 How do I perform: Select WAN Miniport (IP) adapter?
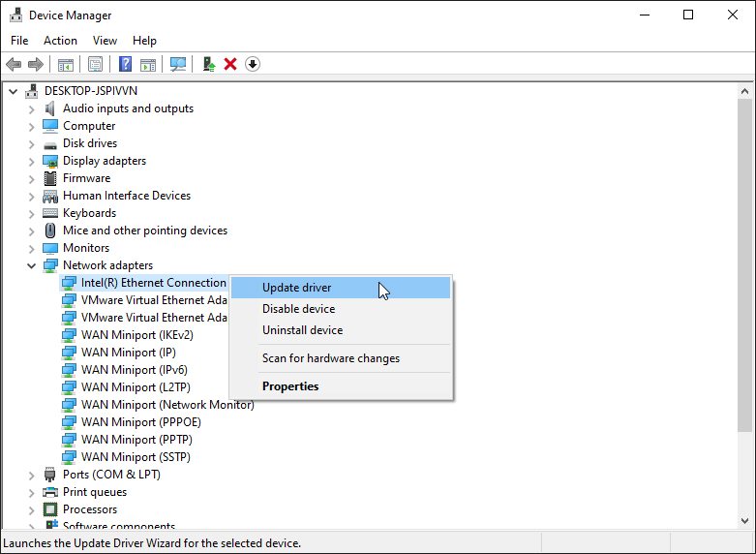(128, 353)
